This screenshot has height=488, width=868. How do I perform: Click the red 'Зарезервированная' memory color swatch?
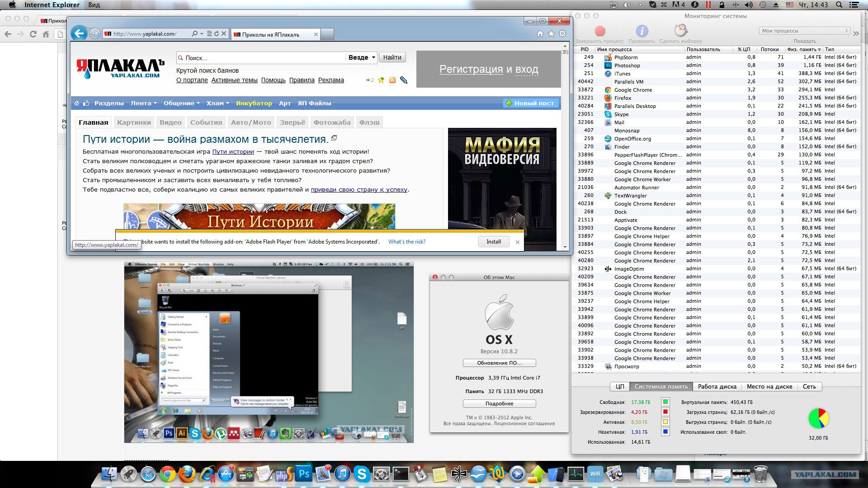click(665, 412)
